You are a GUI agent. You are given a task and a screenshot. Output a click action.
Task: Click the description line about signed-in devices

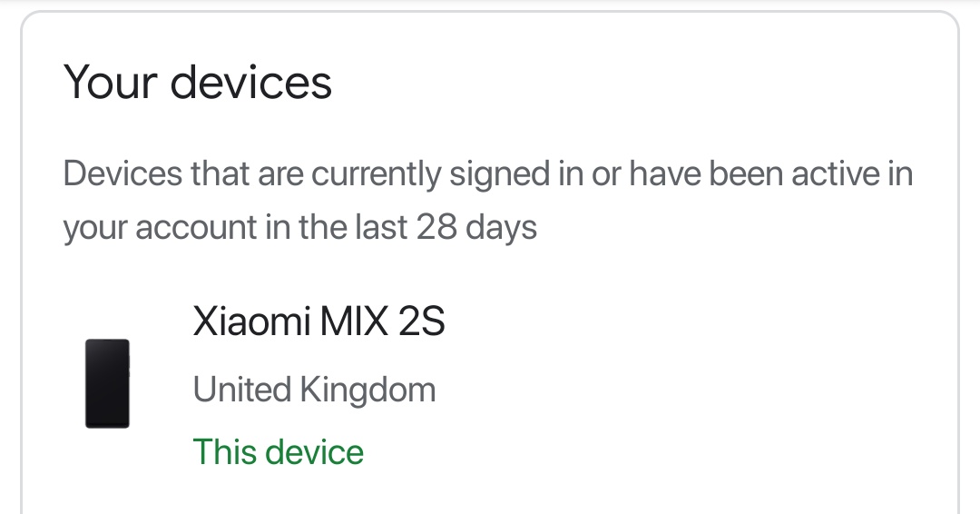point(487,173)
